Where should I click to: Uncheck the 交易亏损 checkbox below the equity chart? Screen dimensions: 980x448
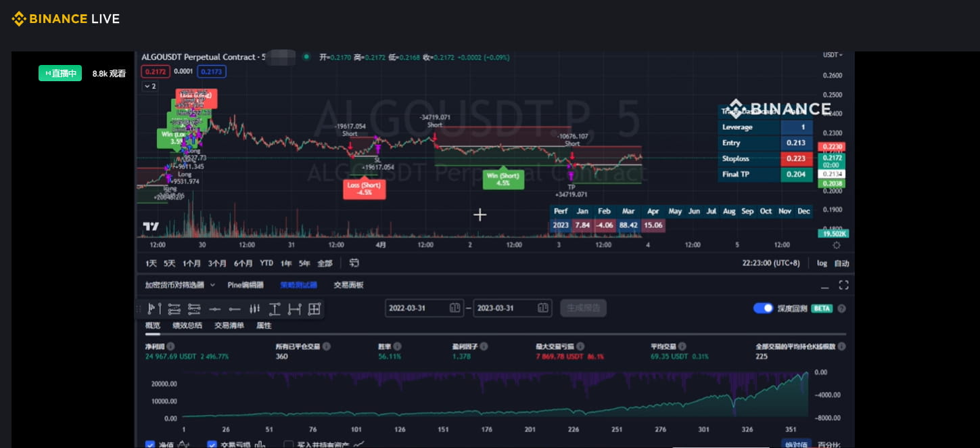(212, 445)
